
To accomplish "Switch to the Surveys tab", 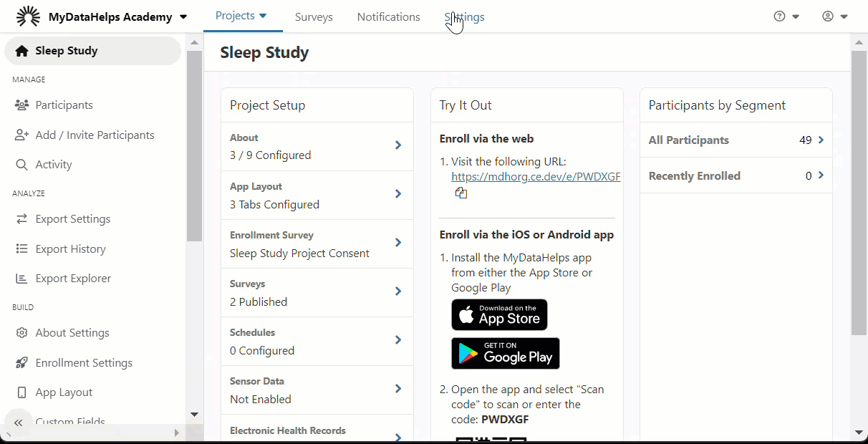I will click(314, 17).
